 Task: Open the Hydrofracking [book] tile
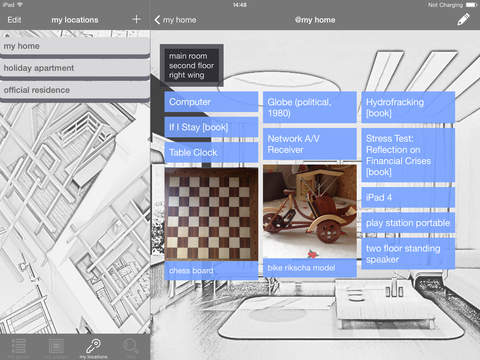point(408,107)
